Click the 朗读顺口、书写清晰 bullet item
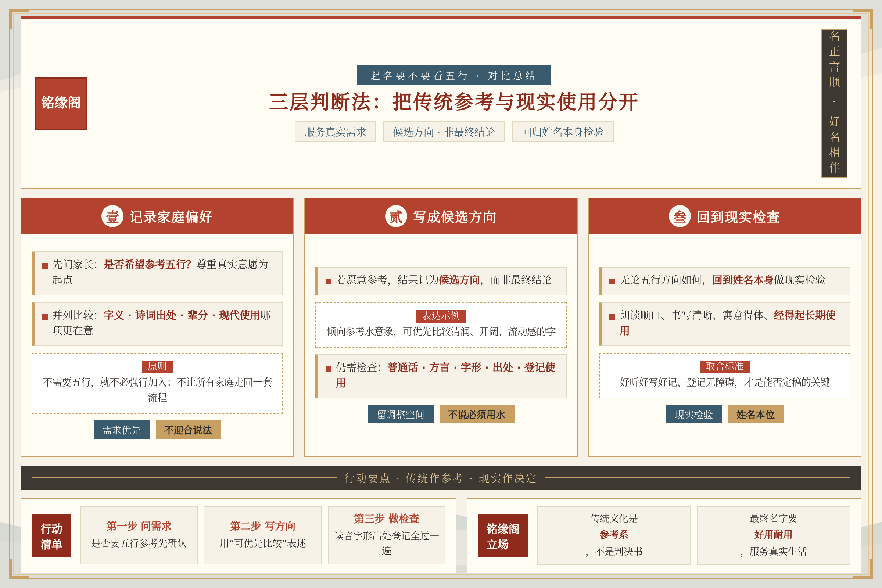 pyautogui.click(x=724, y=324)
